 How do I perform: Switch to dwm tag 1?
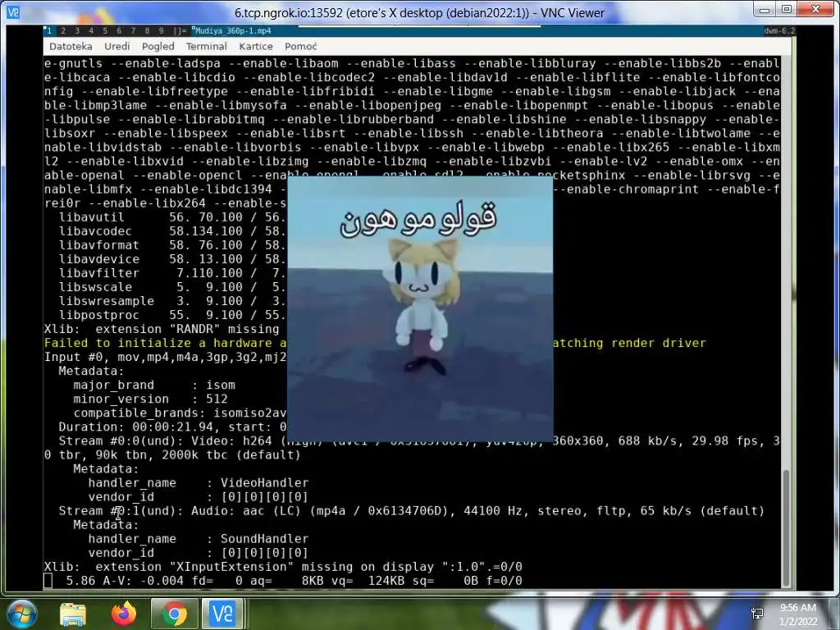pyautogui.click(x=49, y=31)
